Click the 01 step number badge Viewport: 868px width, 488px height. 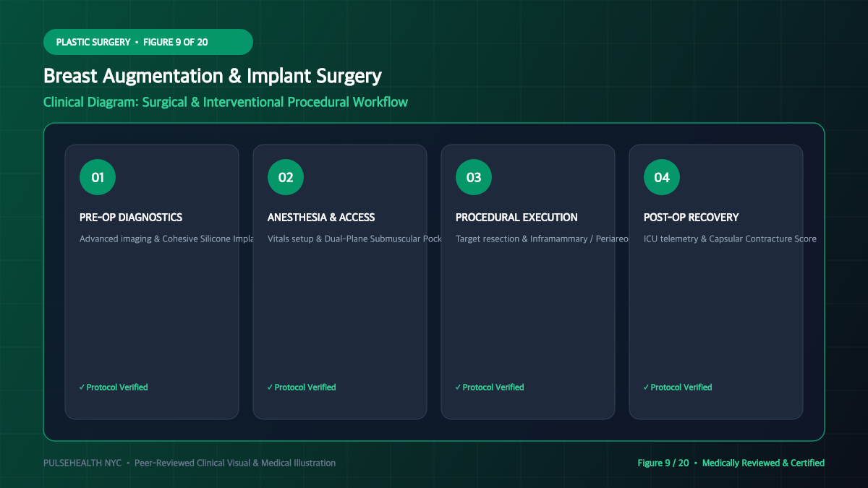pos(98,177)
